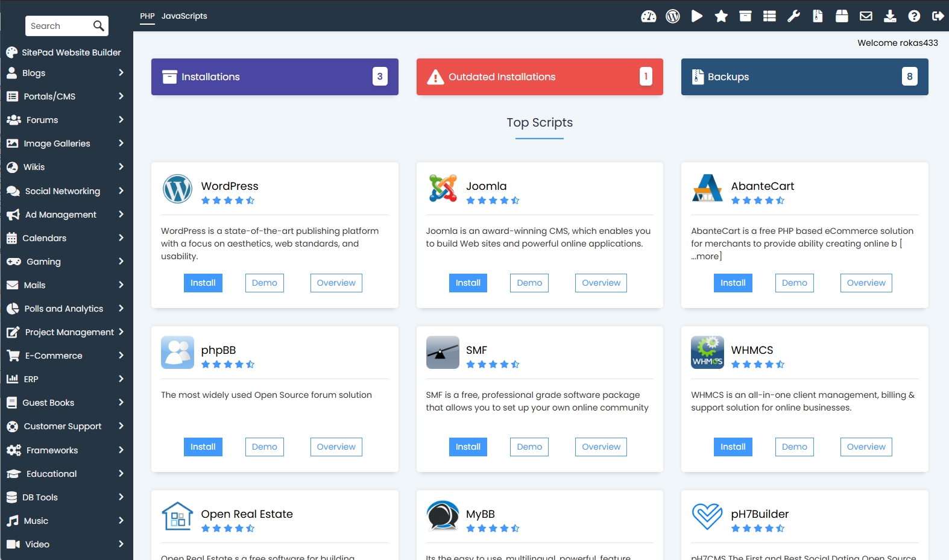949x560 pixels.
Task: Open the Calendars category
Action: coord(66,238)
